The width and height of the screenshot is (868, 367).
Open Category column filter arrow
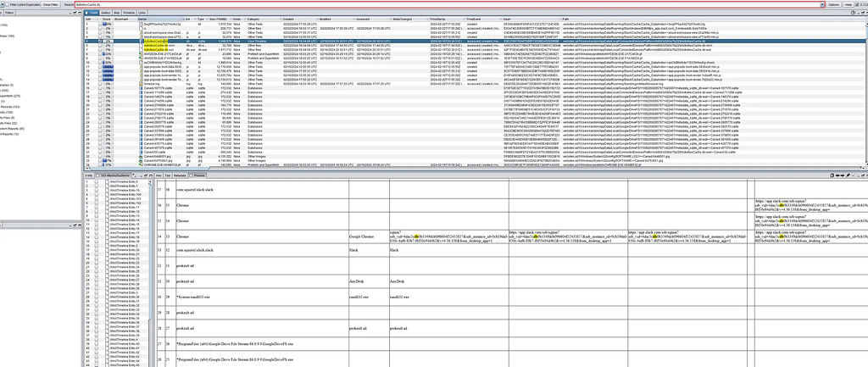click(x=279, y=19)
